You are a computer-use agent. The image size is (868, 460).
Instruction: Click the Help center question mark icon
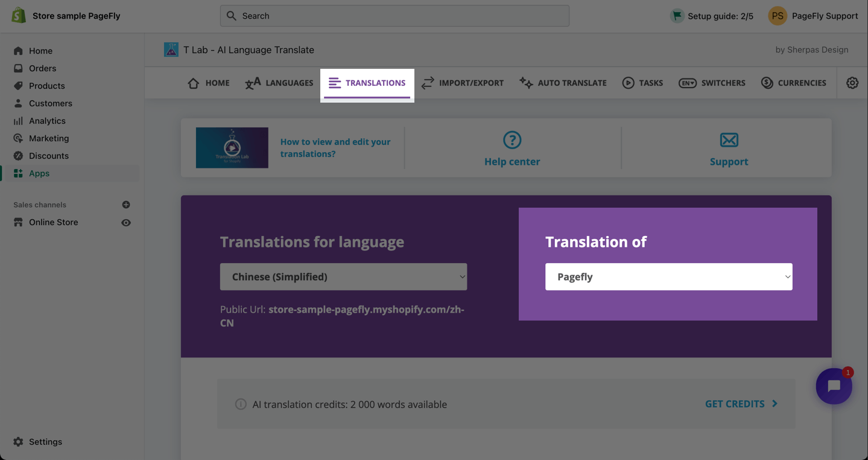[x=512, y=140]
